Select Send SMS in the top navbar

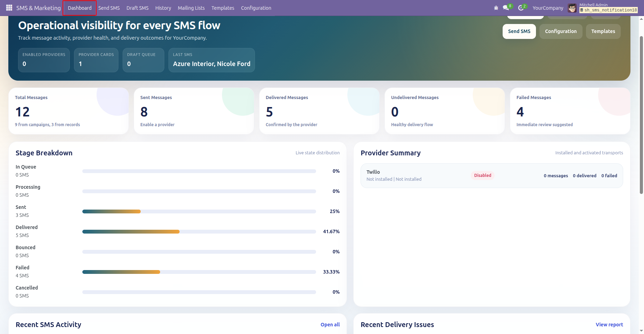[x=109, y=8]
